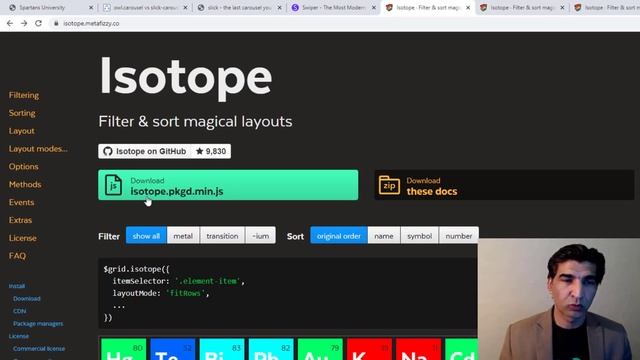Click the small License section link

coord(19,336)
